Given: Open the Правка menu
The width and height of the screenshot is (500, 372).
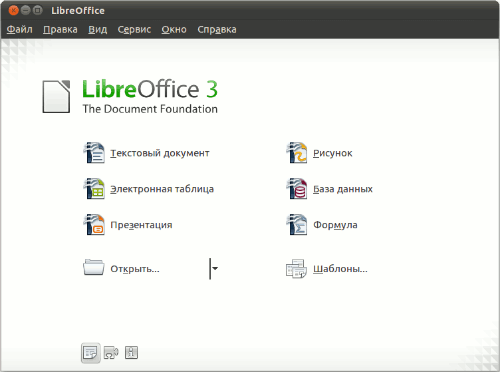Looking at the screenshot, I should tap(60, 30).
